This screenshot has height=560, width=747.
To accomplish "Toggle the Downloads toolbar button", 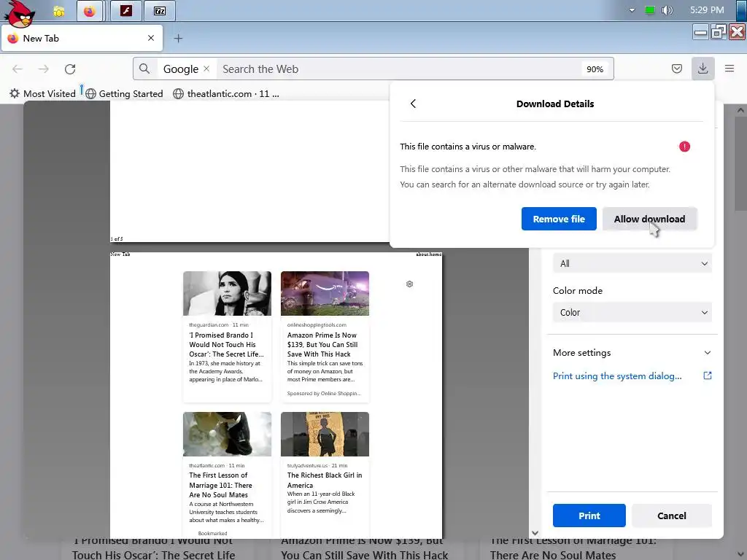I will point(703,69).
